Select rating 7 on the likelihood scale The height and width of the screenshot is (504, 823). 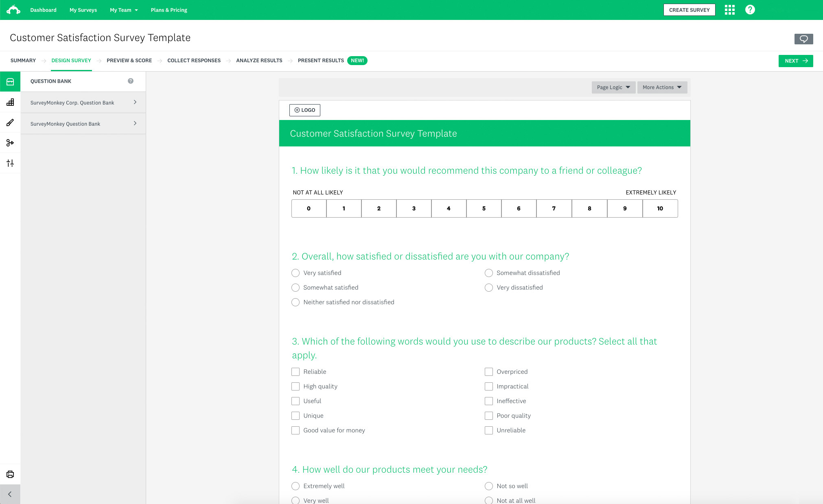coord(554,208)
